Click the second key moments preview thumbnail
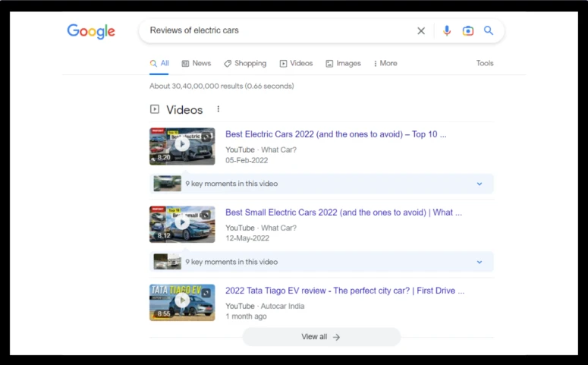Viewport: 588px width, 365px height. pos(167,262)
